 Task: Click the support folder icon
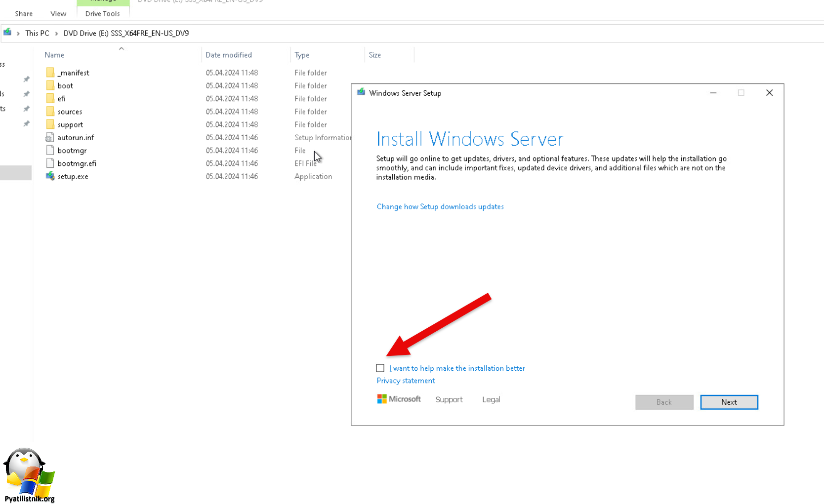50,124
